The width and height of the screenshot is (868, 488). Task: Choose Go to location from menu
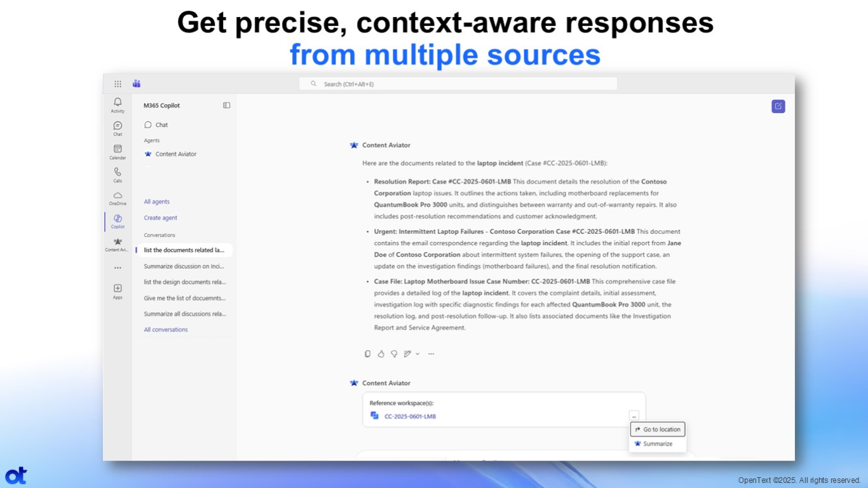658,430
